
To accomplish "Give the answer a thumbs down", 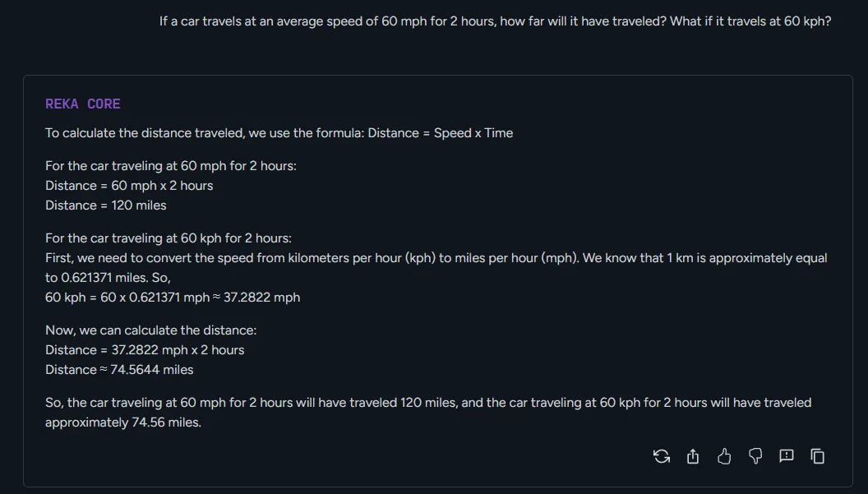I will click(x=755, y=456).
